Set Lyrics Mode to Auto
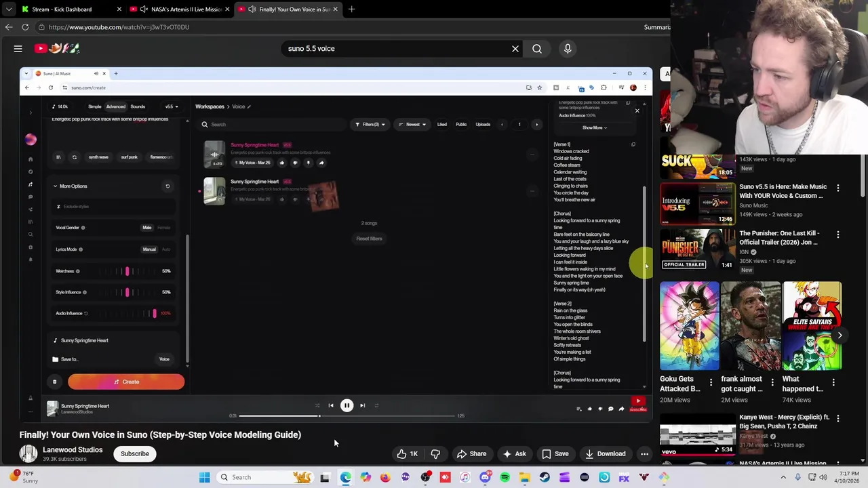This screenshot has height=488, width=868. tap(166, 249)
